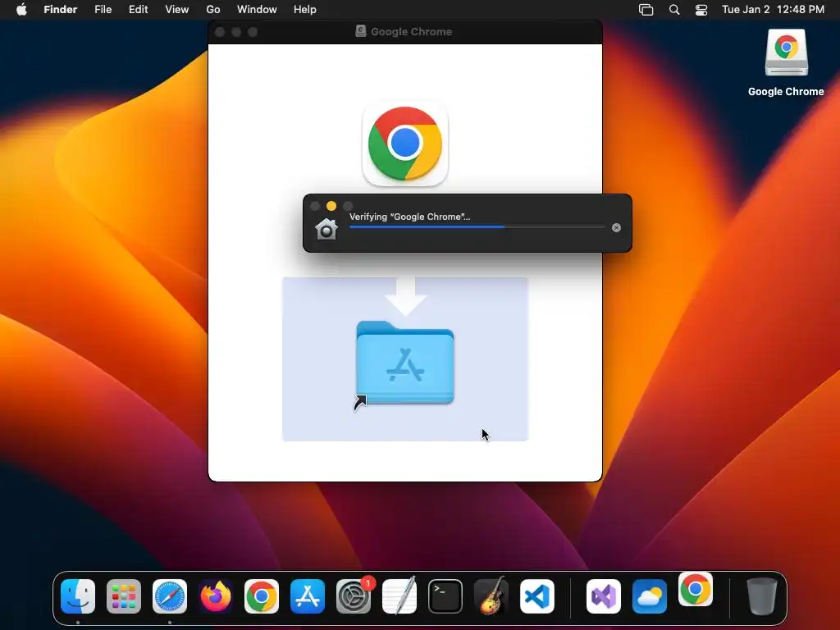The height and width of the screenshot is (630, 840).
Task: Open Google Chrome disk image in Dock
Action: [x=696, y=589]
